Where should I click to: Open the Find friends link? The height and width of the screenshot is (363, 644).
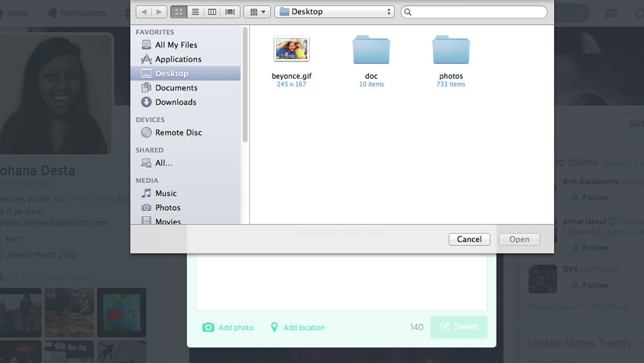[x=610, y=307]
